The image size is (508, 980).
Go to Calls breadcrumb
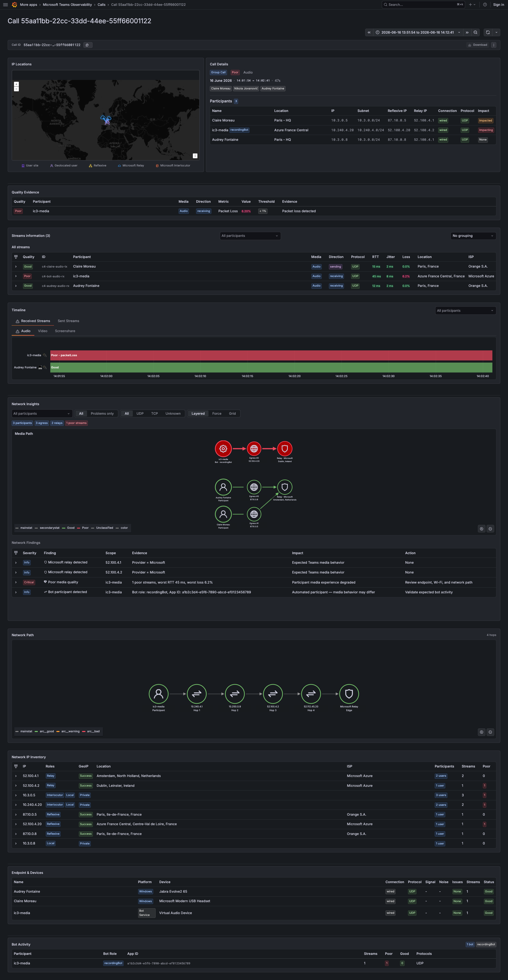(x=102, y=4)
